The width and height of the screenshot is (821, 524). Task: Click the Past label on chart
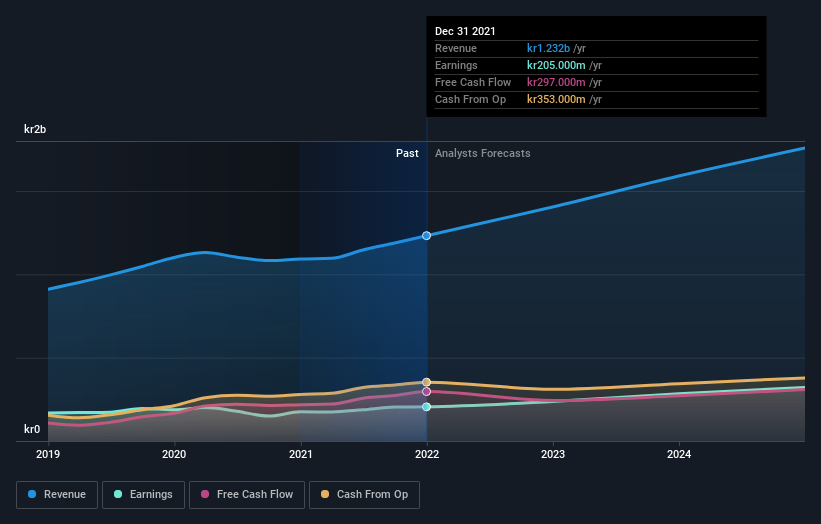tap(407, 153)
